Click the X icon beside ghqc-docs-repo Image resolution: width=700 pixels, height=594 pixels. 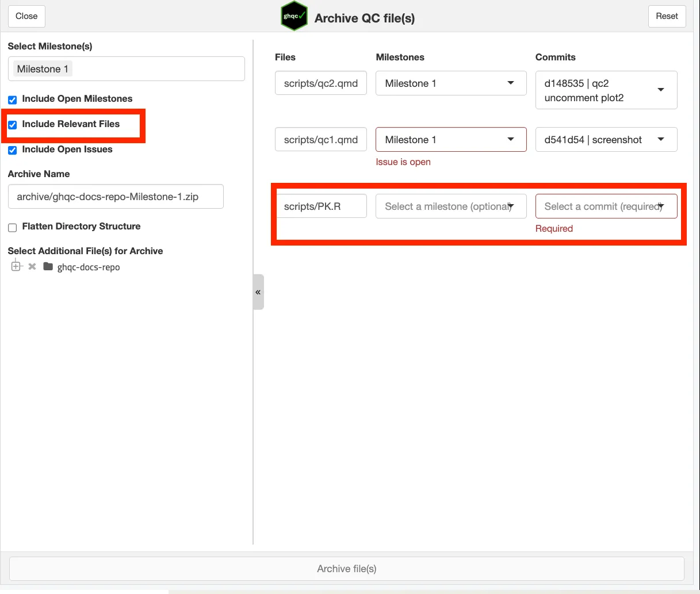coord(32,266)
